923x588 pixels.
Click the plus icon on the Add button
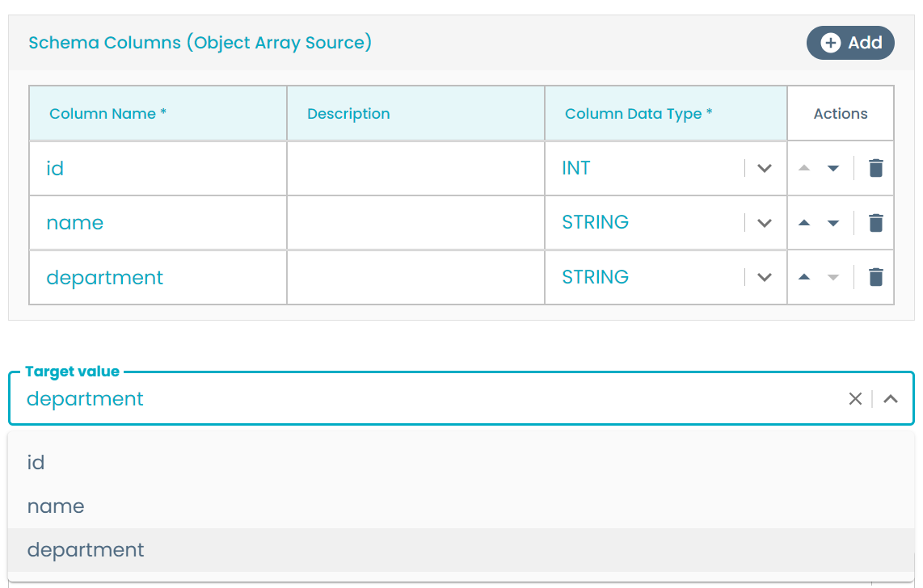click(x=832, y=43)
